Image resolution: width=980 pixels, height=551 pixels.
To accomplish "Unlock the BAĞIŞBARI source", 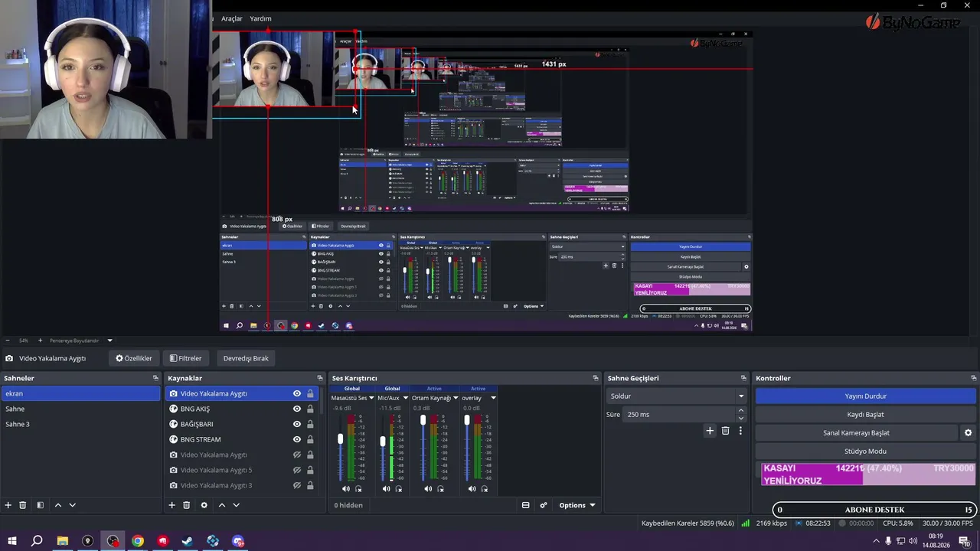I will (x=310, y=424).
